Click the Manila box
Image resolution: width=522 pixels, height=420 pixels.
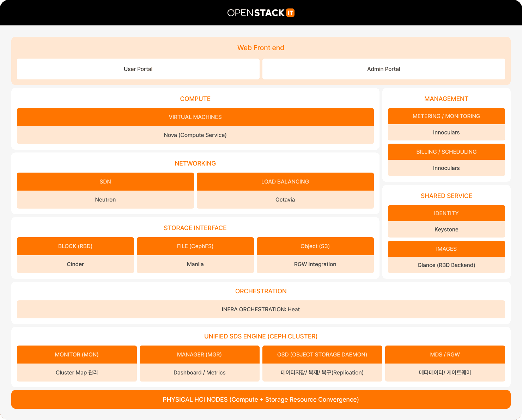click(x=195, y=264)
